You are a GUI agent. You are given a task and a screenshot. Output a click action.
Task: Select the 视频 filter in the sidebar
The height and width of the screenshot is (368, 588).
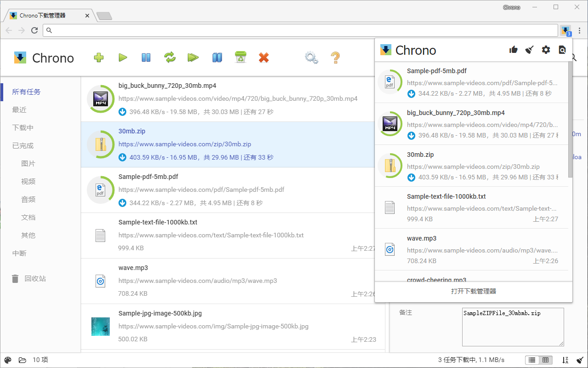(28, 181)
